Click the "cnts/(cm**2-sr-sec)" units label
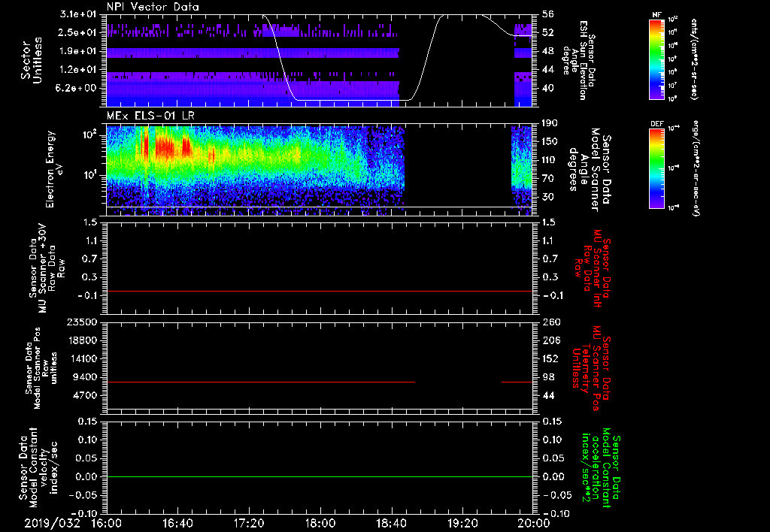 [694, 59]
